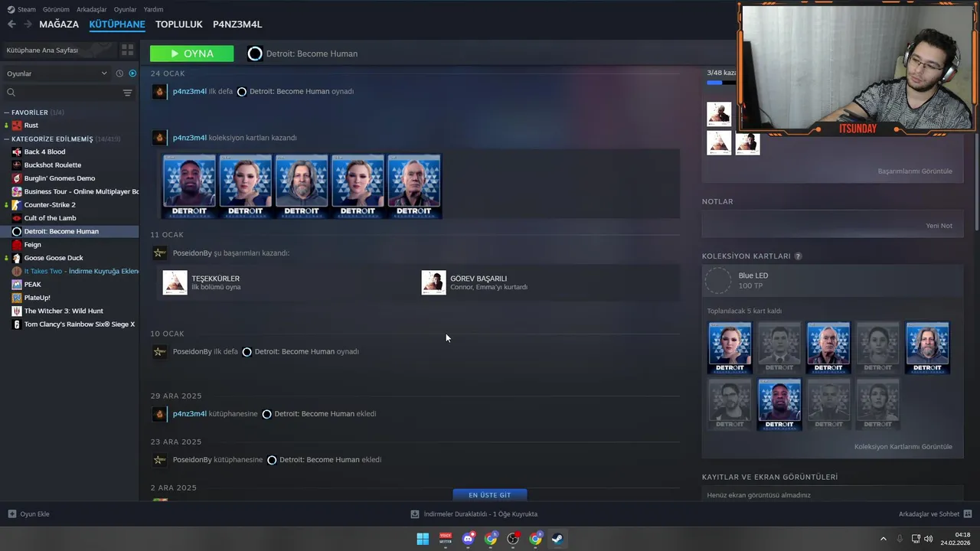Image resolution: width=980 pixels, height=551 pixels.
Task: Open the P4NZ3M4L profile tab
Action: coord(237,24)
